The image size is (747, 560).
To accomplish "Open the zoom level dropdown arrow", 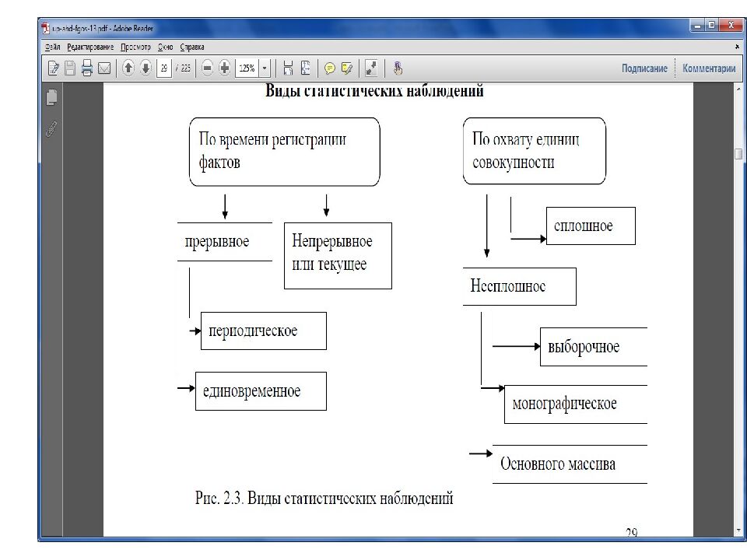I will tap(265, 68).
